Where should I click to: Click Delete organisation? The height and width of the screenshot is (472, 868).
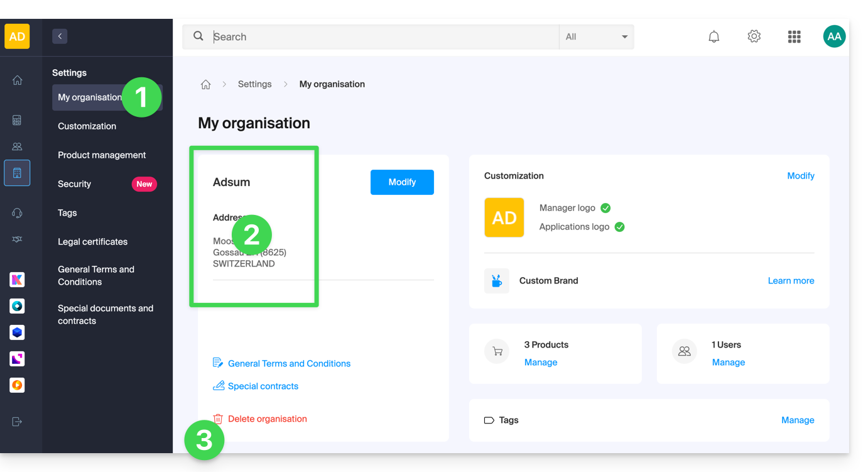pyautogui.click(x=267, y=419)
